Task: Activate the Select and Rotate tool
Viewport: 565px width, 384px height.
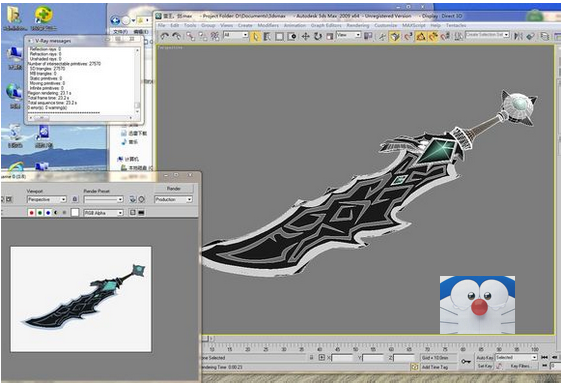Action: pyautogui.click(x=317, y=36)
